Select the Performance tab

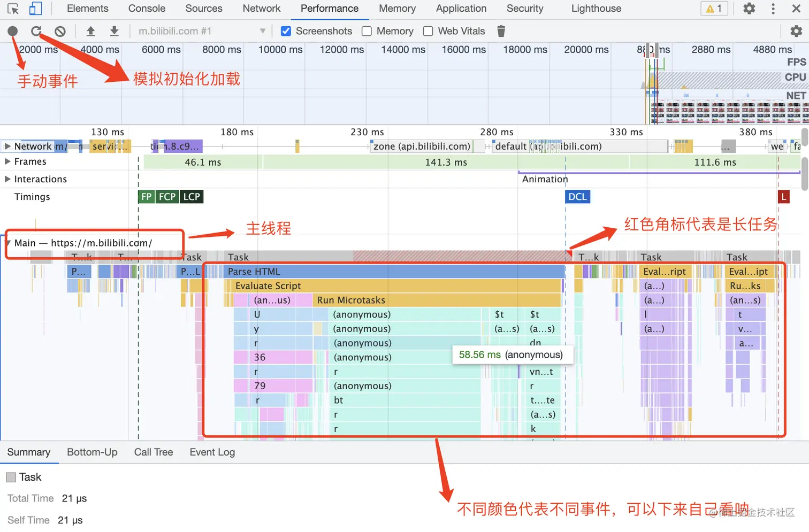[x=330, y=9]
